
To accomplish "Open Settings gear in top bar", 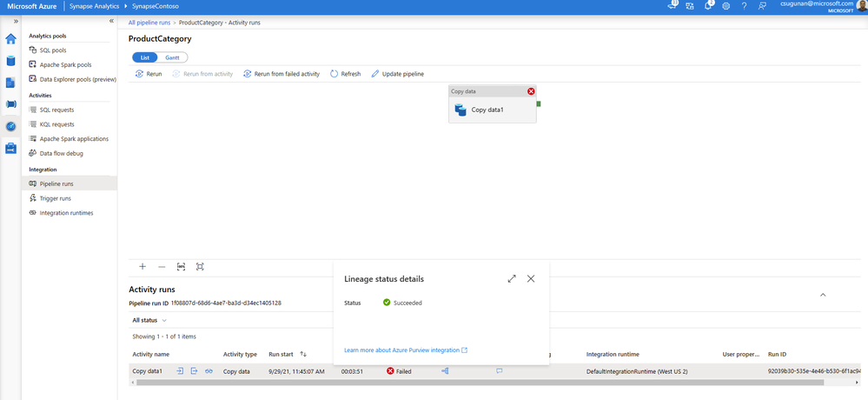I will [x=726, y=6].
